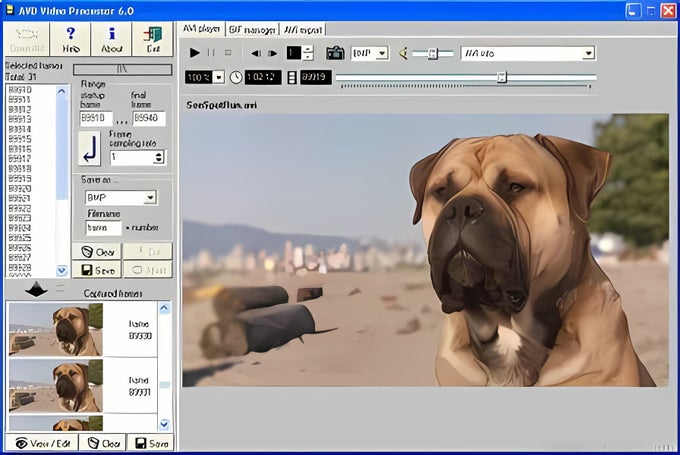The width and height of the screenshot is (680, 455).
Task: Open the About info button
Action: point(111,39)
